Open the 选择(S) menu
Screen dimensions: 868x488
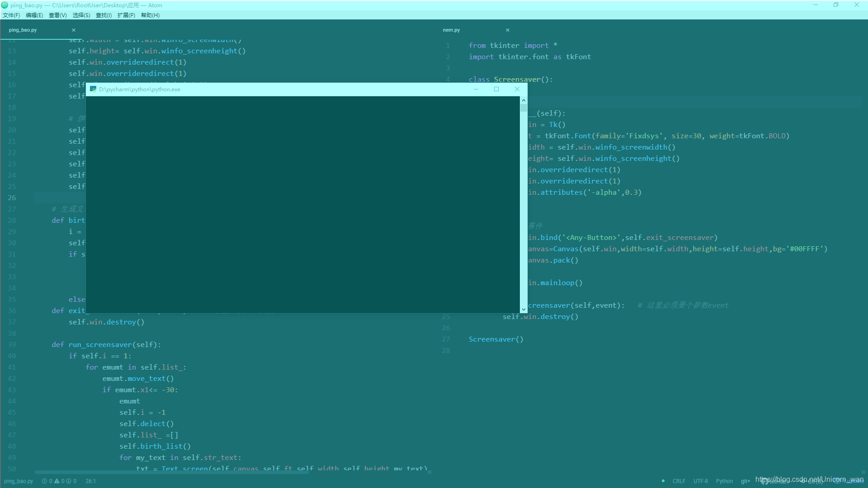click(x=81, y=15)
